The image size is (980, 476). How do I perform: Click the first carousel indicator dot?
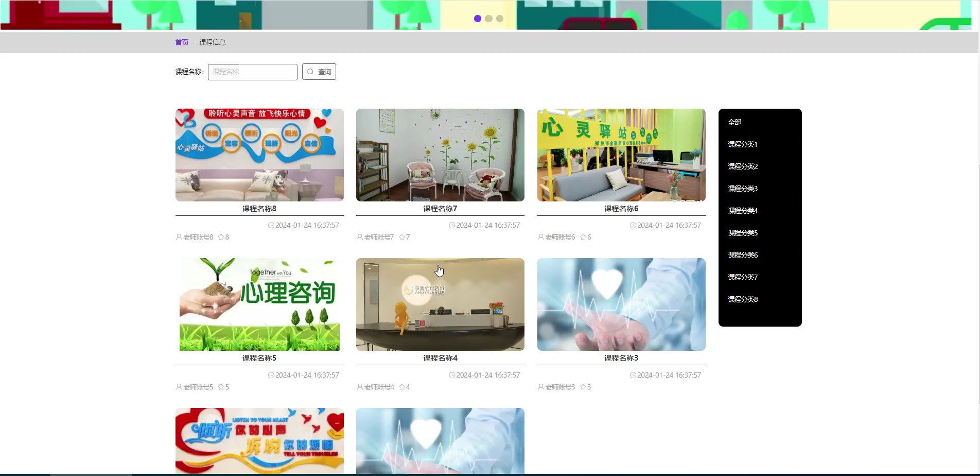[478, 19]
